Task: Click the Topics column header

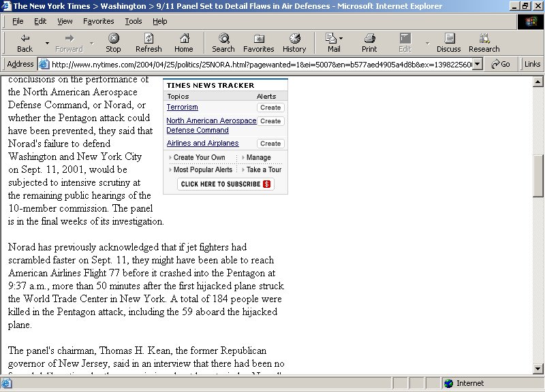Action: click(178, 96)
